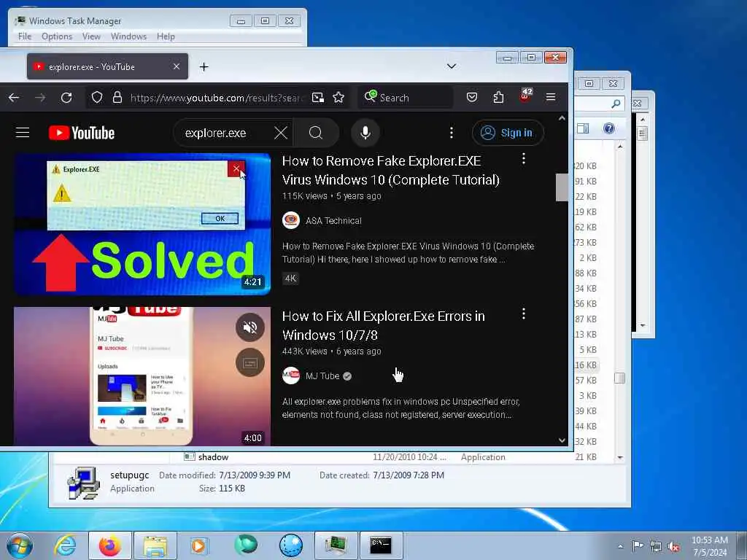Open Windows Start menu

pyautogui.click(x=20, y=545)
